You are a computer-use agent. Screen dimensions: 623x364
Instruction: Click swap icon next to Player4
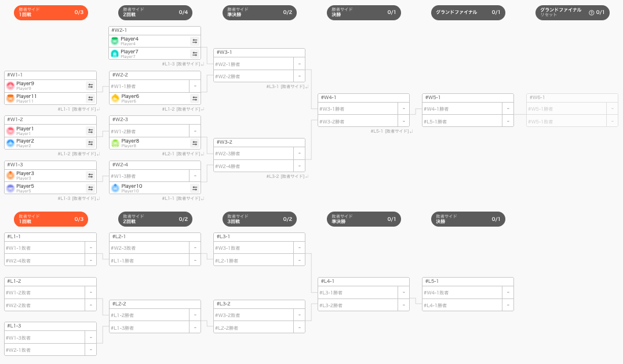(195, 41)
